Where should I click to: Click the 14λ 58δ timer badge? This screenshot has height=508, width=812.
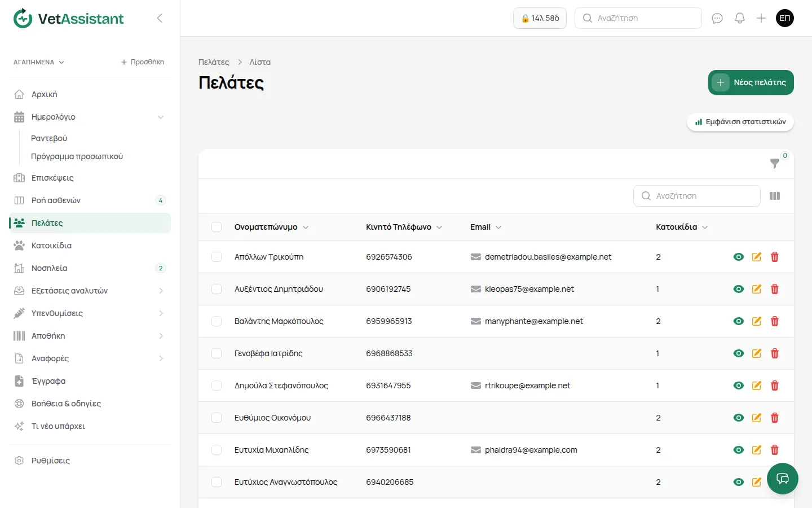point(540,18)
